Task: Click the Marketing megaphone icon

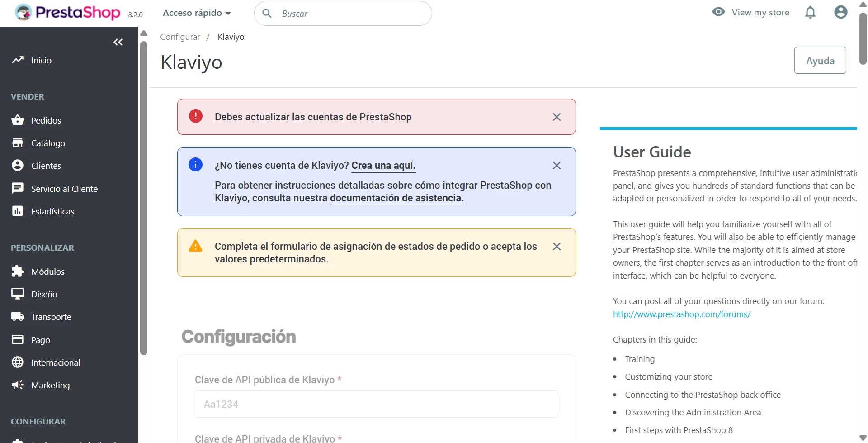Action: click(x=18, y=385)
